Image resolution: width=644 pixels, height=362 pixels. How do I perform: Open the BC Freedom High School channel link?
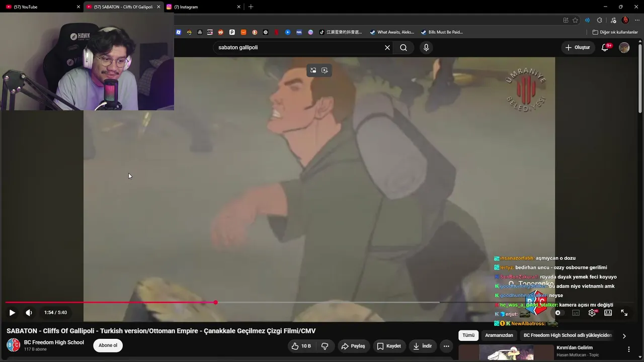(54, 342)
